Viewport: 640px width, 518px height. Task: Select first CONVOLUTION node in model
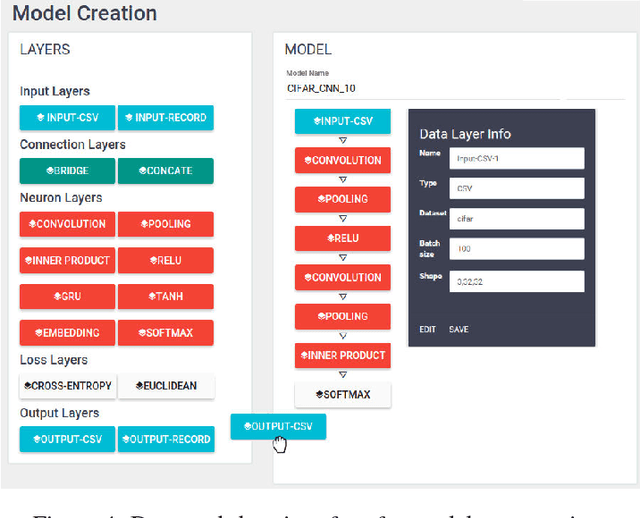(x=343, y=160)
